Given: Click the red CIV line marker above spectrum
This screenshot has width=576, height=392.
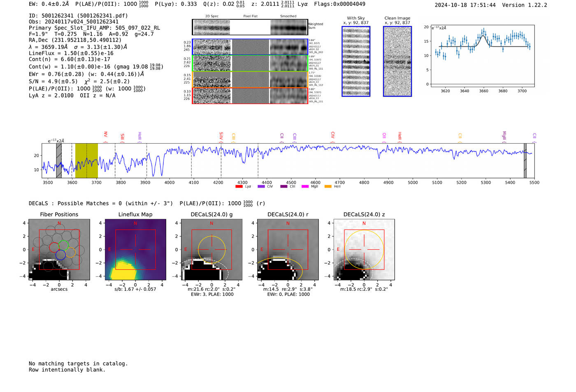Looking at the screenshot, I should (x=333, y=135).
